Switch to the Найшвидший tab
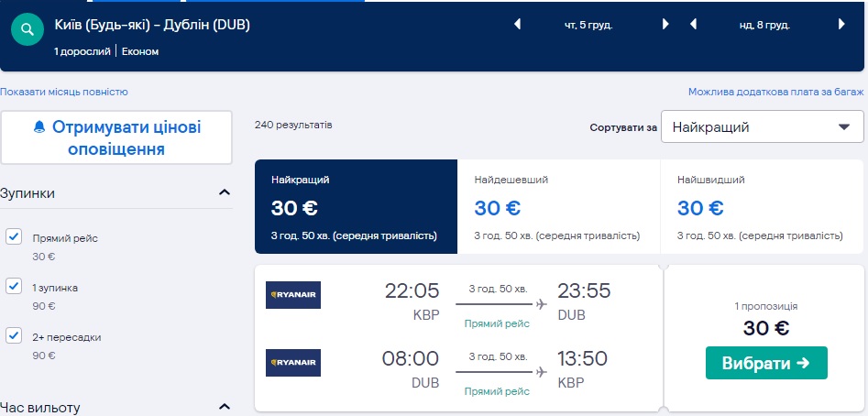This screenshot has width=868, height=416. pyautogui.click(x=761, y=207)
